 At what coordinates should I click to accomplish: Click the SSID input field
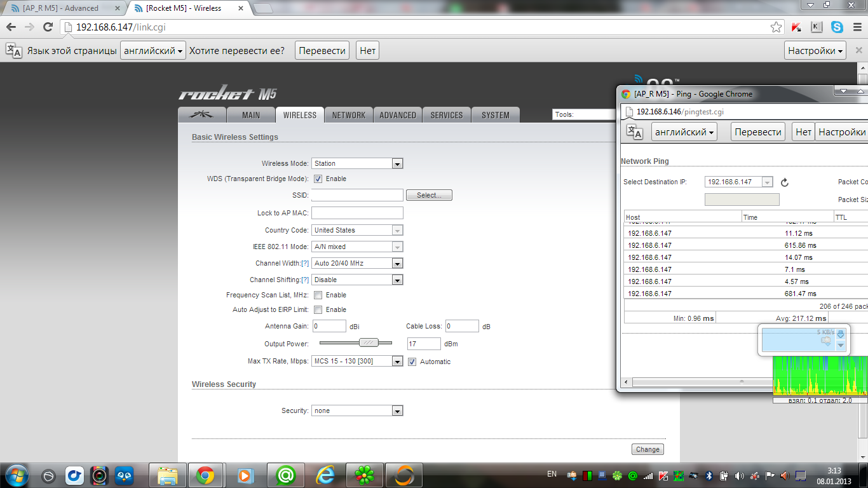357,195
